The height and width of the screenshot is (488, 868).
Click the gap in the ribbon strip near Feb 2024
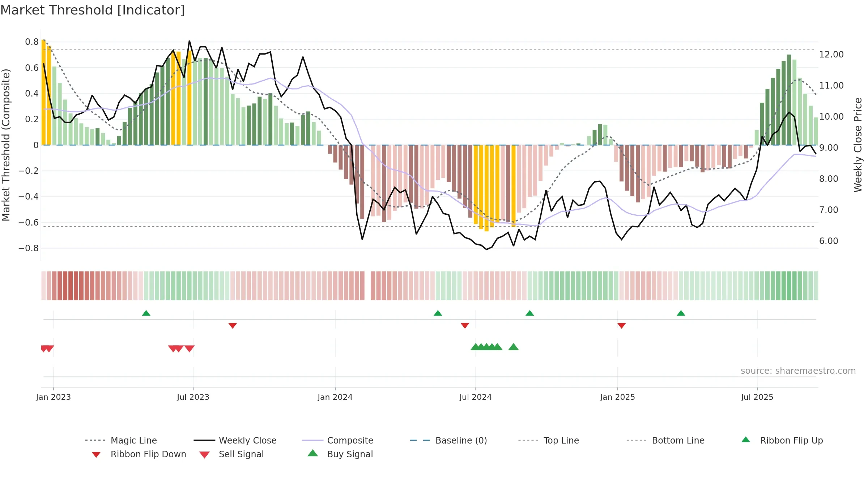[x=368, y=286]
